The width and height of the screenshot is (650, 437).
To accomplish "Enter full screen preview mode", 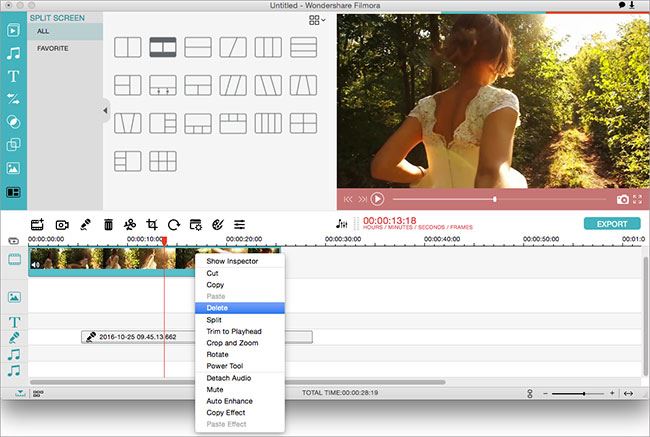I will pyautogui.click(x=638, y=199).
